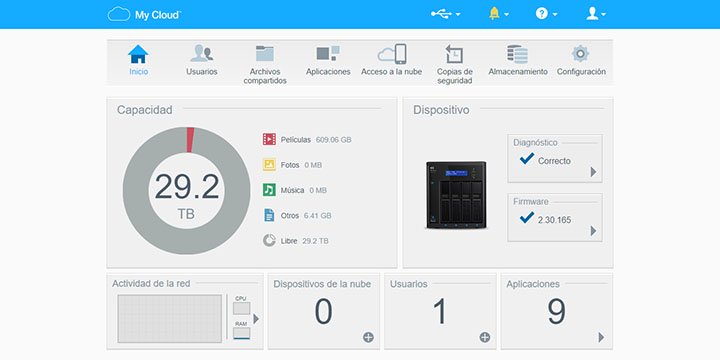Click the Aplicaciones count 9
This screenshot has width=720, height=360.
(556, 311)
